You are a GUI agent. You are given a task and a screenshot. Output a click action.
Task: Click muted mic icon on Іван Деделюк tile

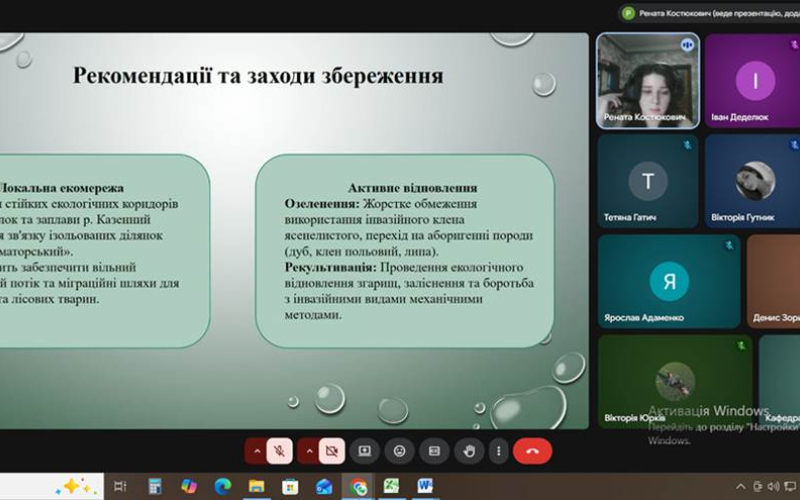pos(794,45)
